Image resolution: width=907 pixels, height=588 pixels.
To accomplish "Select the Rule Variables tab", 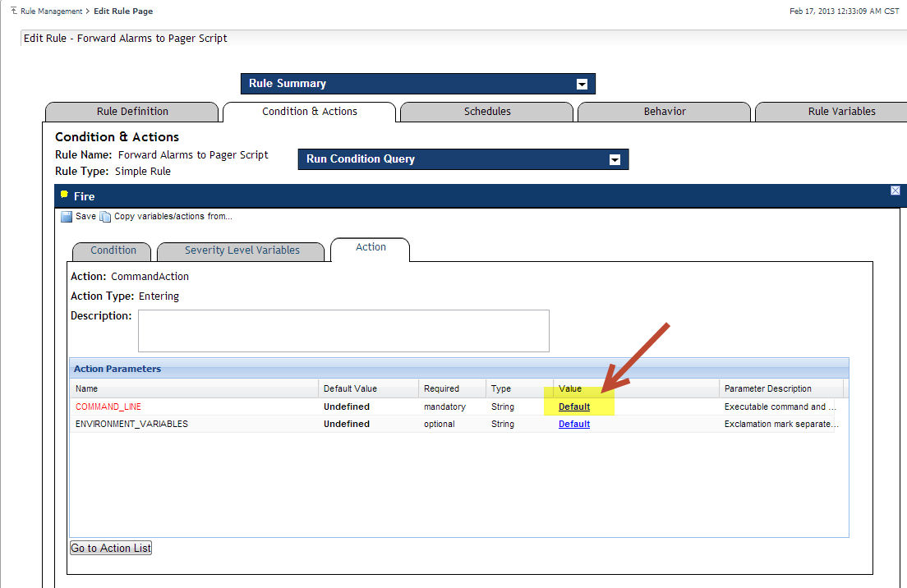I will (x=841, y=112).
